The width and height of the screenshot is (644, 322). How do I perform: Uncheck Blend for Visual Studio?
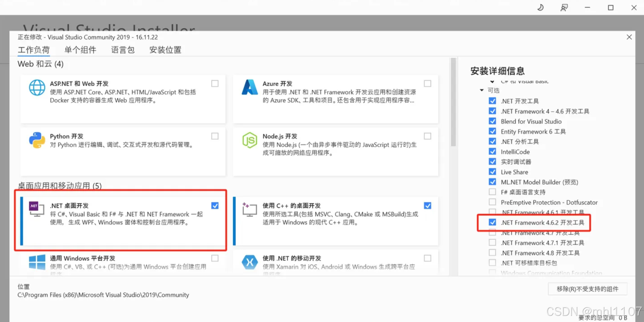coord(492,121)
